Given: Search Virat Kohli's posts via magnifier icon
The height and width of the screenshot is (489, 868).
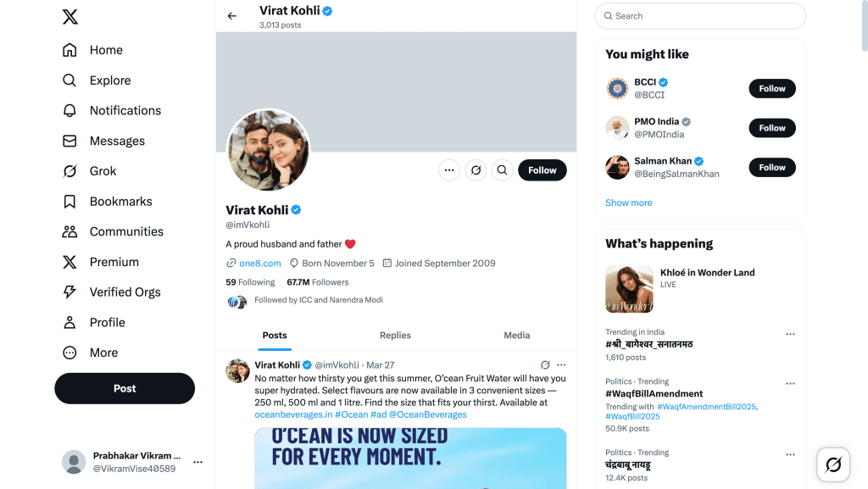Looking at the screenshot, I should tap(502, 170).
